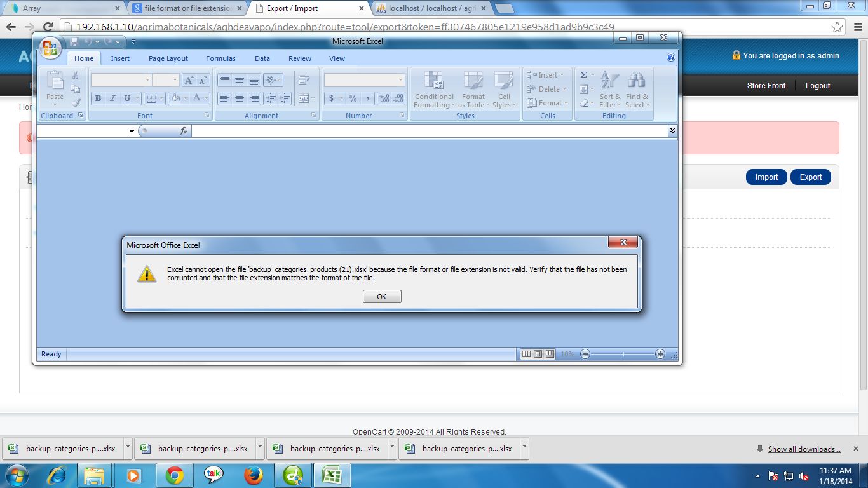The width and height of the screenshot is (868, 488).
Task: Click the Excel formula bar input
Action: pyautogui.click(x=430, y=131)
